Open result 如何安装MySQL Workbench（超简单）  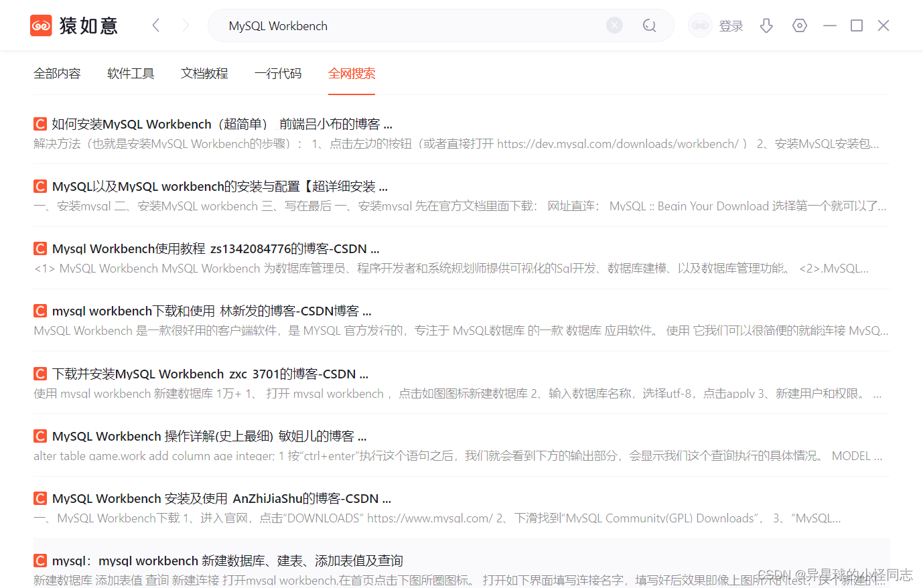pos(222,124)
